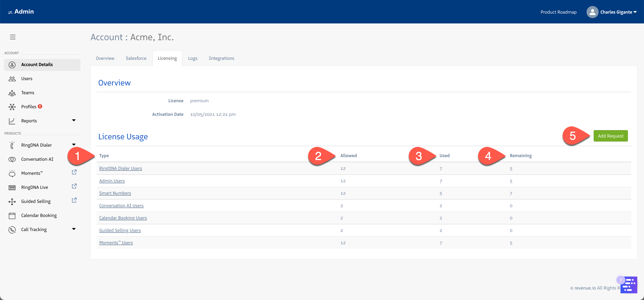Open Guided Selling external link icon
This screenshot has width=644, height=300.
74,200
